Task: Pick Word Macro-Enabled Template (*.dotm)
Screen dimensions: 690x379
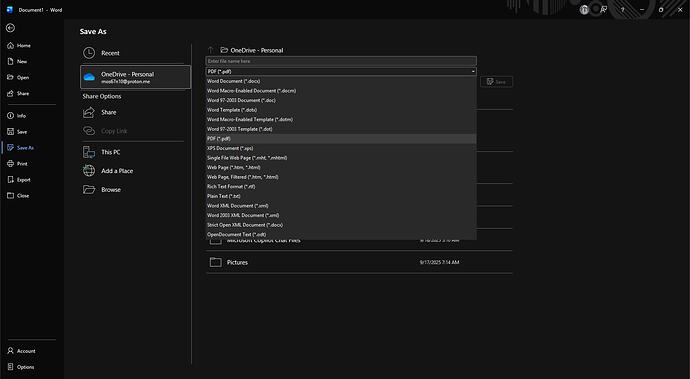Action: coord(341,119)
